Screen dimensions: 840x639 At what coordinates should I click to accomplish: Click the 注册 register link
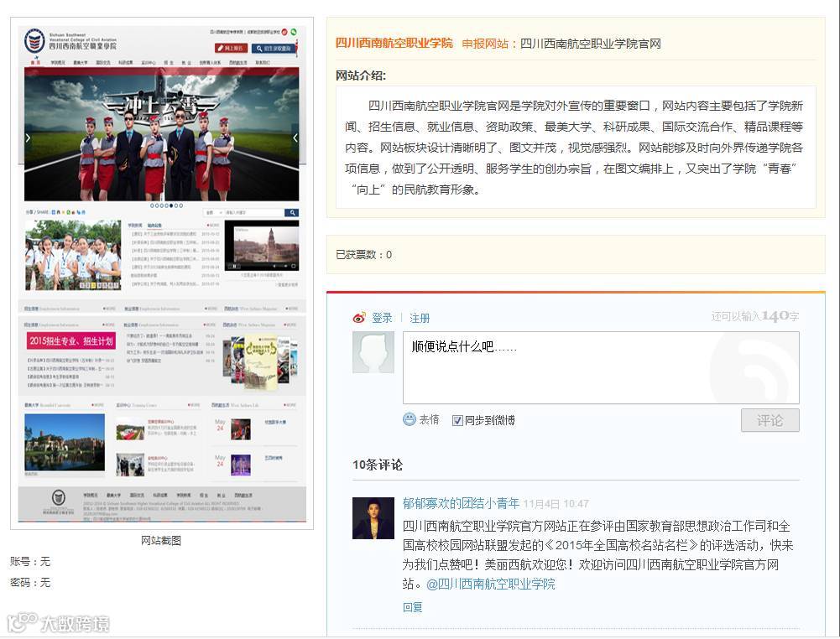(x=420, y=318)
